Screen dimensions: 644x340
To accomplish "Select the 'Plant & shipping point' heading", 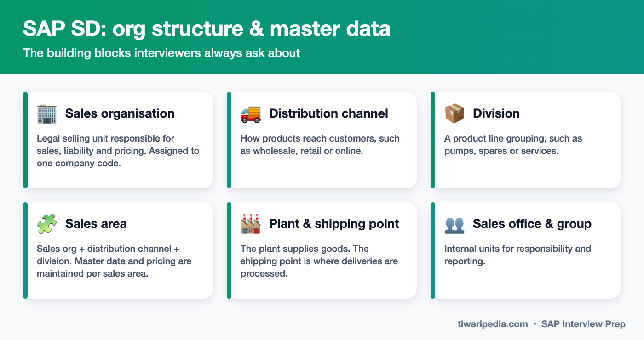I will (334, 224).
